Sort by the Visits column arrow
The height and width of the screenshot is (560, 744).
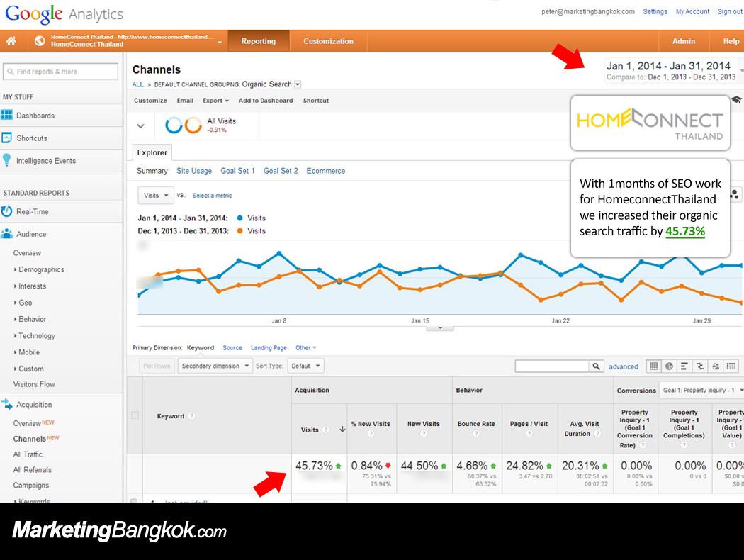pyautogui.click(x=342, y=429)
